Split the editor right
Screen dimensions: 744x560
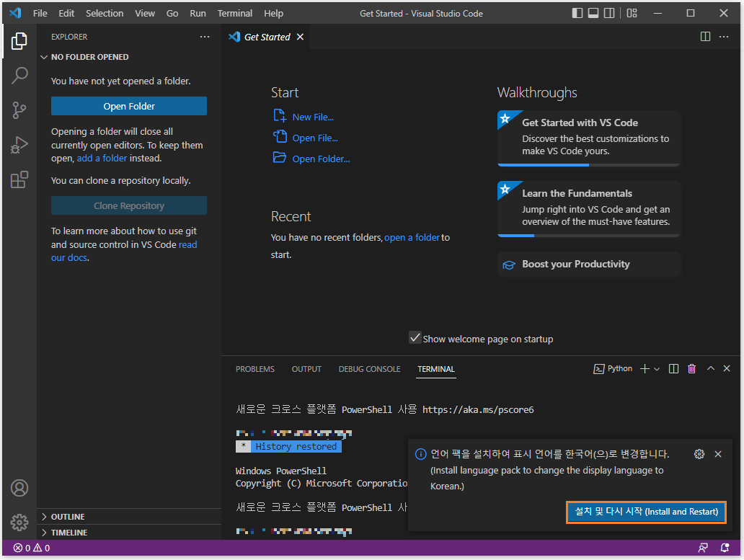coord(705,37)
